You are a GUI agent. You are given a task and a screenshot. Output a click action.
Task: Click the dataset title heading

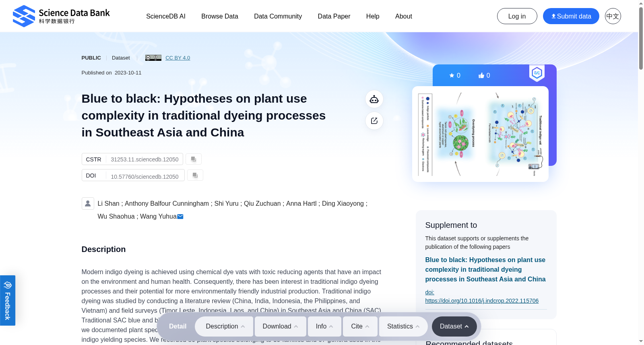204,116
